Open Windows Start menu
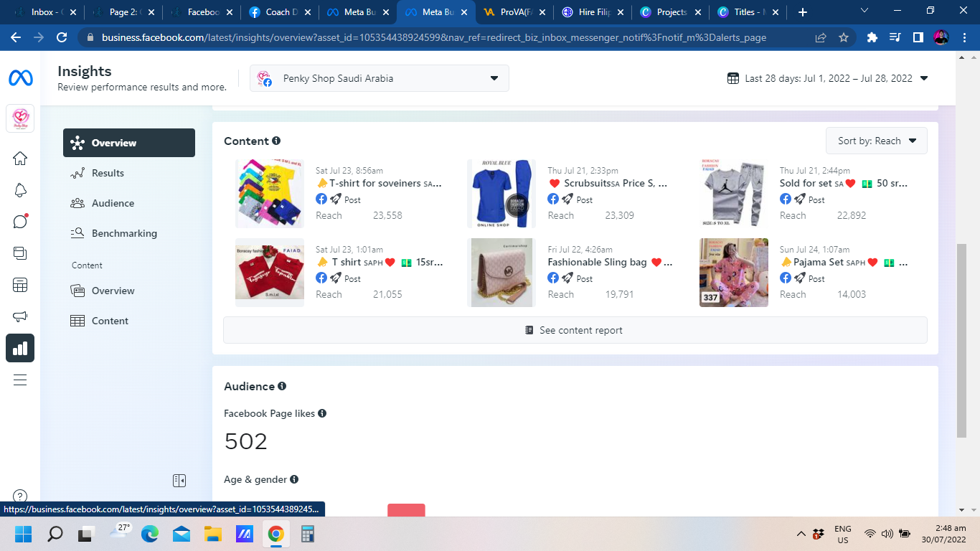Image resolution: width=980 pixels, height=551 pixels. [x=23, y=534]
